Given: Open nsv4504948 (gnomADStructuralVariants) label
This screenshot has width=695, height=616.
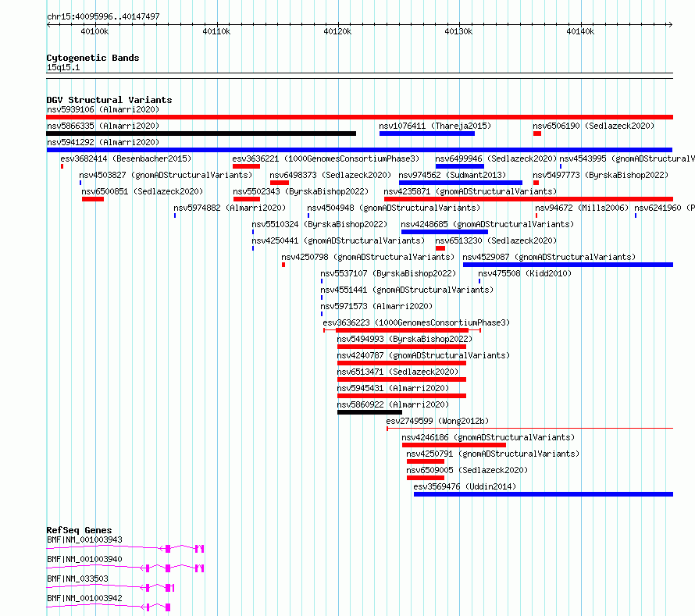Looking at the screenshot, I should [394, 208].
